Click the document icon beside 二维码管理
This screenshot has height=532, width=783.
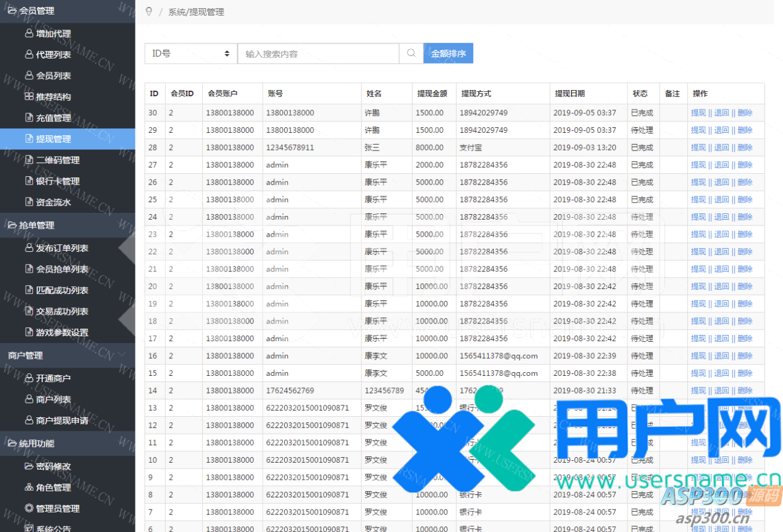[29, 160]
